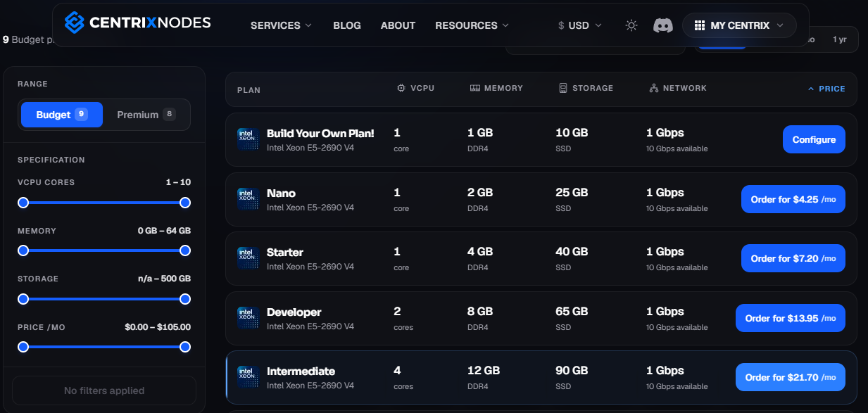Select the Developer plan name
868x413 pixels.
coord(294,312)
